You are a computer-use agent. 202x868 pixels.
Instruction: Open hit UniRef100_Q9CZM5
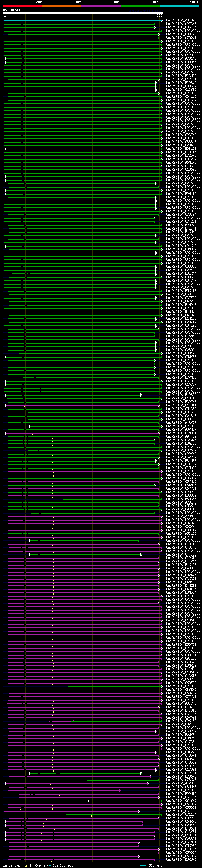181,135
